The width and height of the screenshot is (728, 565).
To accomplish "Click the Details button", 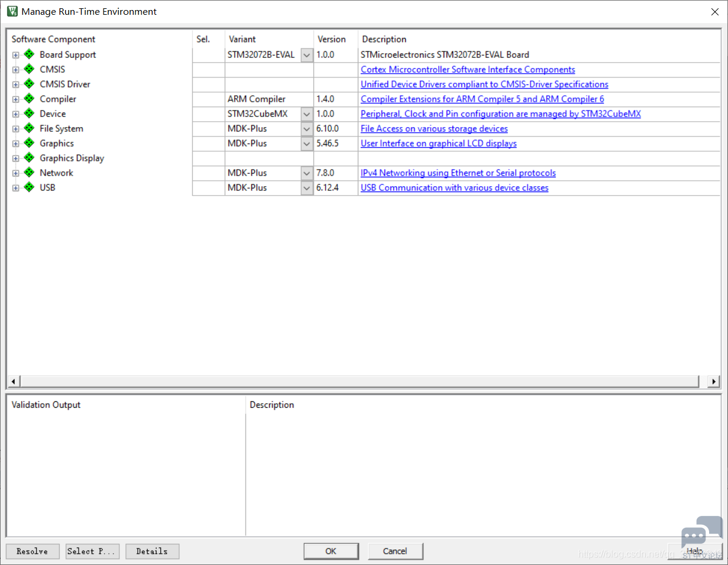I will click(152, 551).
